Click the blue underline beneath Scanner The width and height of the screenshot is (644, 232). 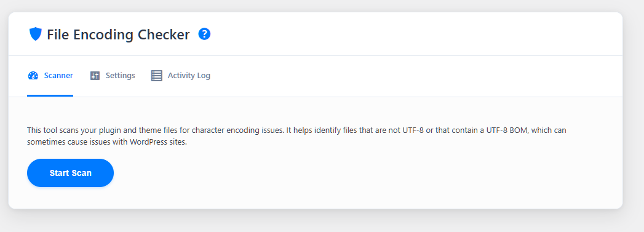[x=50, y=95]
